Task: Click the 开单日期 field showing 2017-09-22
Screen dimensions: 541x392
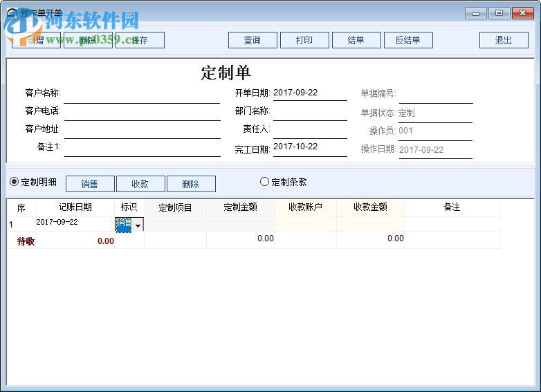Action: coord(310,93)
